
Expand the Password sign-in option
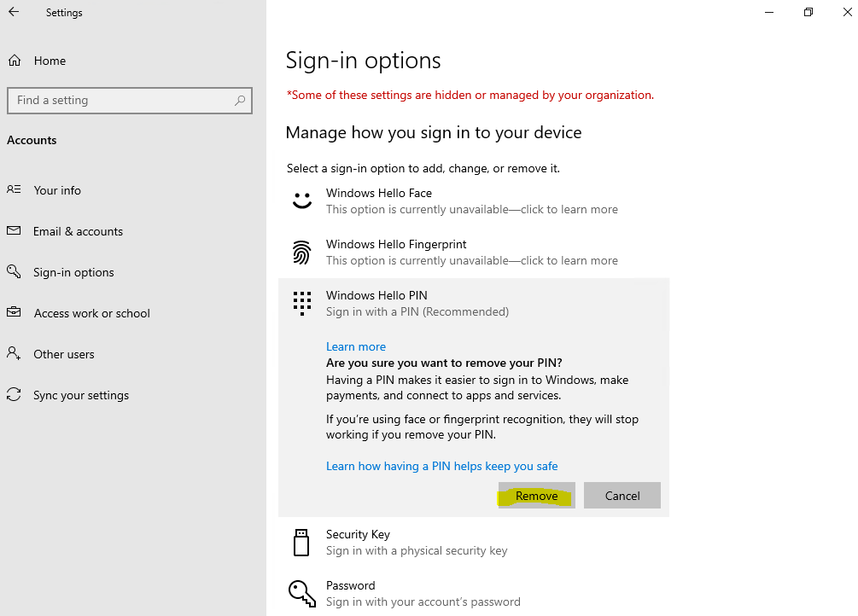[474, 594]
